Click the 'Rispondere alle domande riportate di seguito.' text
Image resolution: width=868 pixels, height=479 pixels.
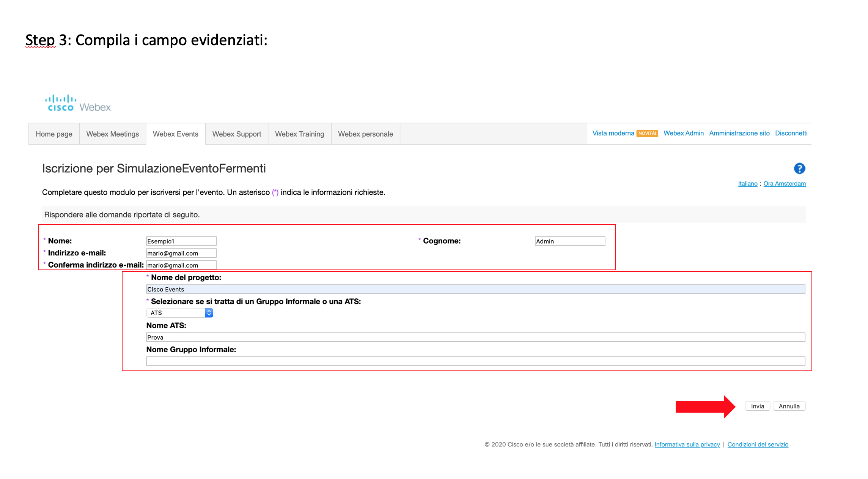(x=122, y=215)
